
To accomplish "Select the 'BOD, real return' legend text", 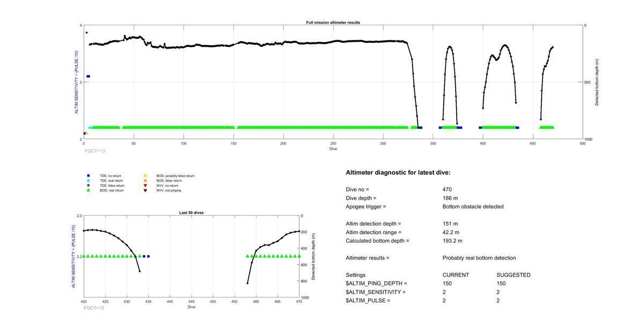I will 112,191.
